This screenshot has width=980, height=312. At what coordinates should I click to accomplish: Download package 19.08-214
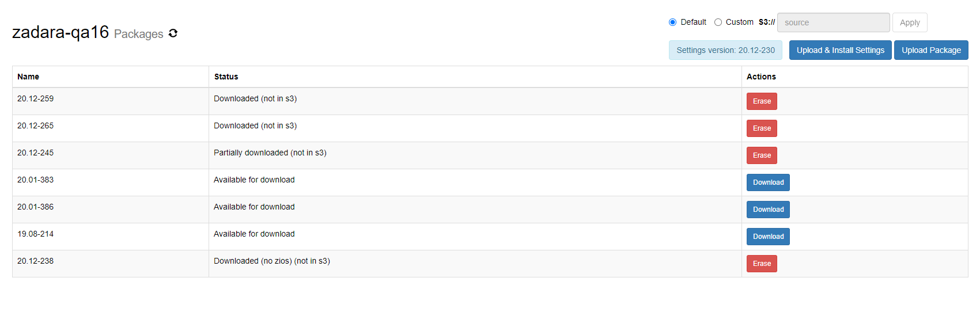pos(768,237)
